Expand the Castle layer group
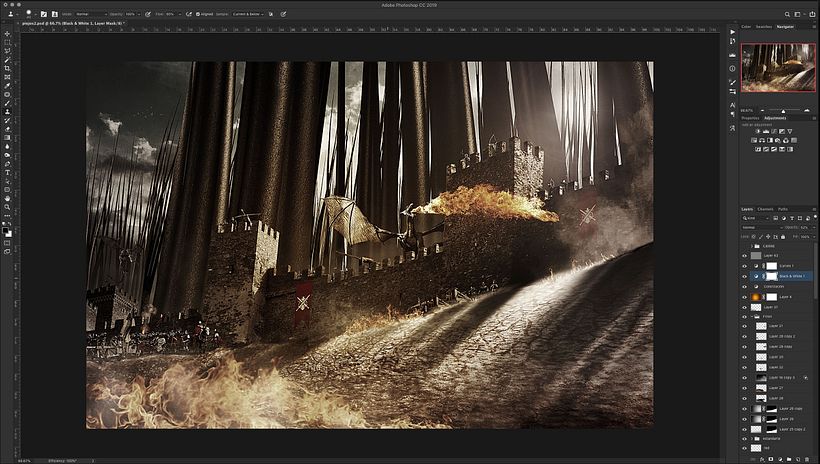 (752, 246)
